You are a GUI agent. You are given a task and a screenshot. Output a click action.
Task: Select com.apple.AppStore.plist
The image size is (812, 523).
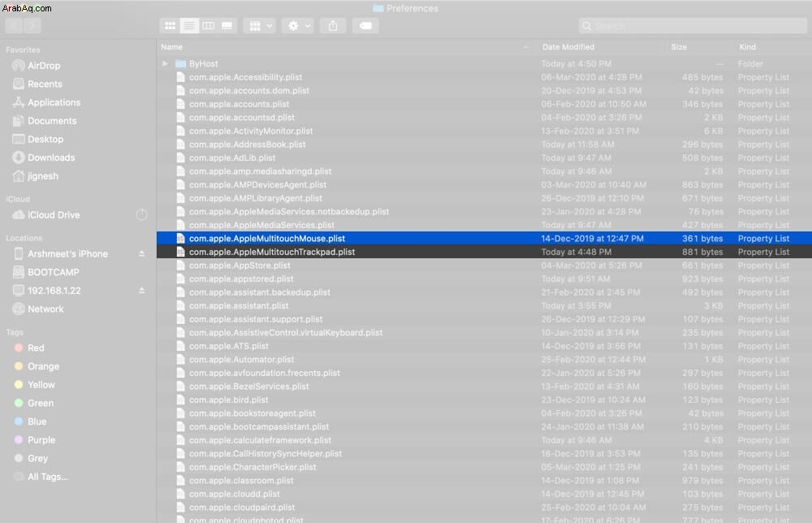pyautogui.click(x=484, y=266)
